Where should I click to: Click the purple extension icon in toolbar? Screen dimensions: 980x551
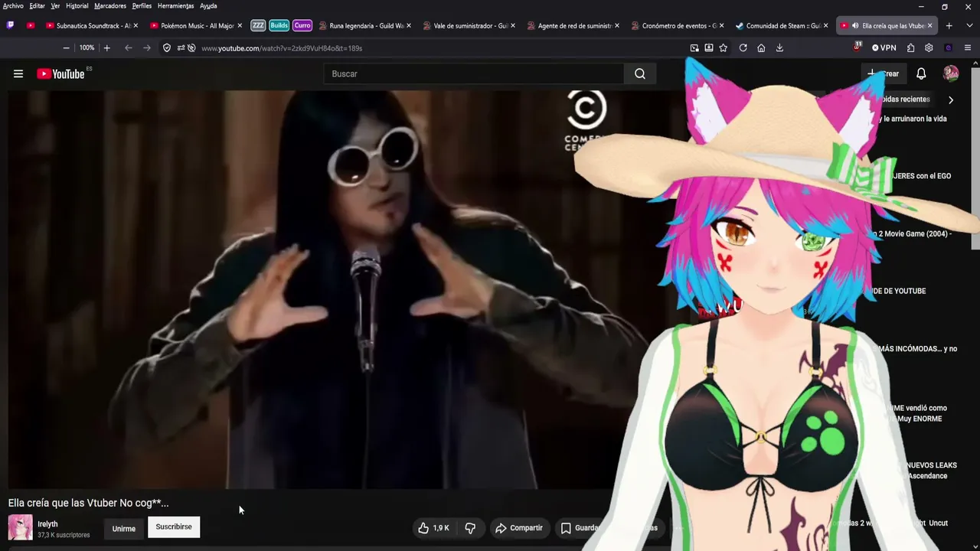pos(948,47)
